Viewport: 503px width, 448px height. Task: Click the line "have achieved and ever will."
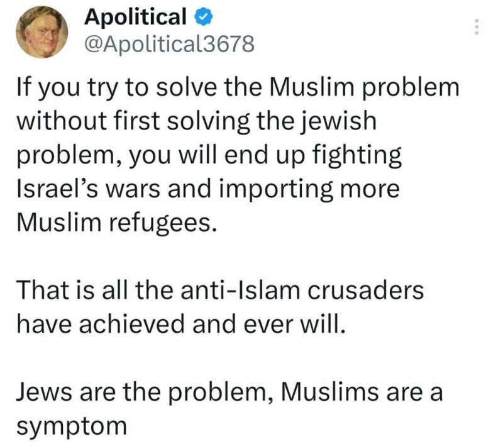(182, 324)
